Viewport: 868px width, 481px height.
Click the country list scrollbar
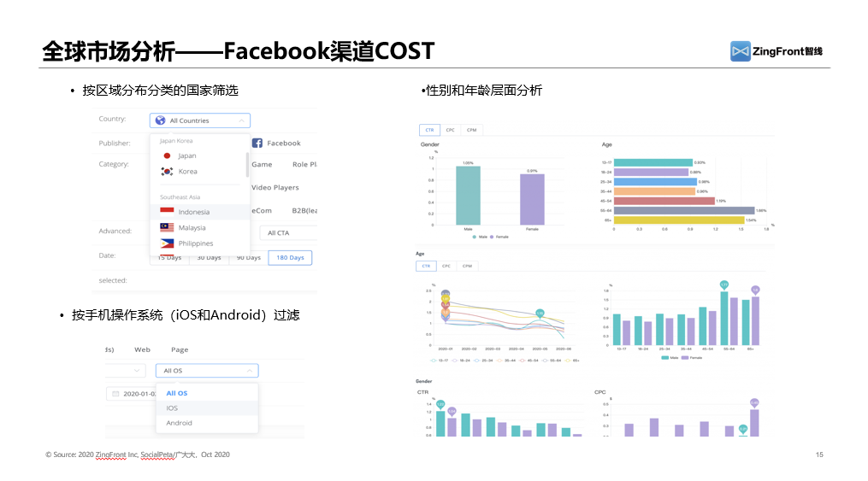[248, 165]
